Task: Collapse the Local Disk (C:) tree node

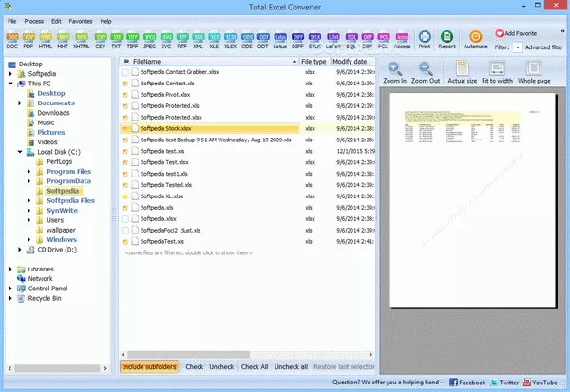Action: (x=20, y=150)
